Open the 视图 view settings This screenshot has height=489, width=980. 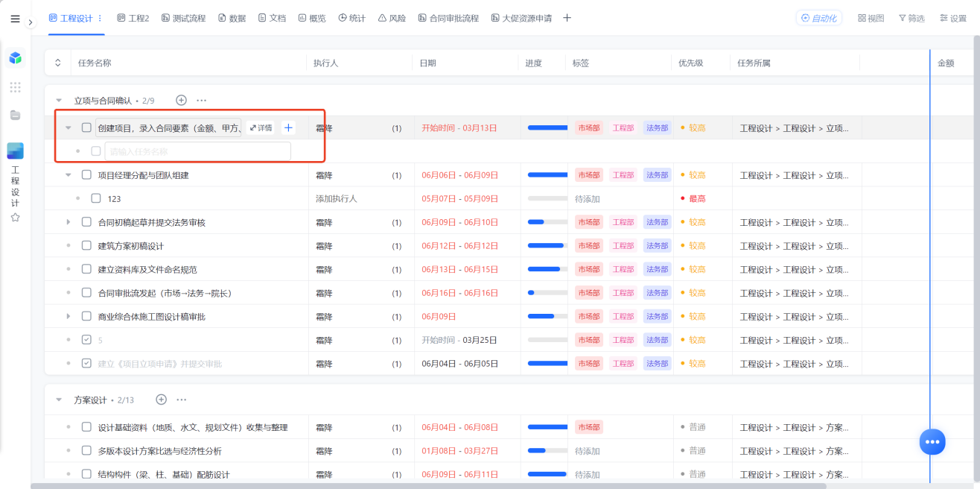(871, 18)
